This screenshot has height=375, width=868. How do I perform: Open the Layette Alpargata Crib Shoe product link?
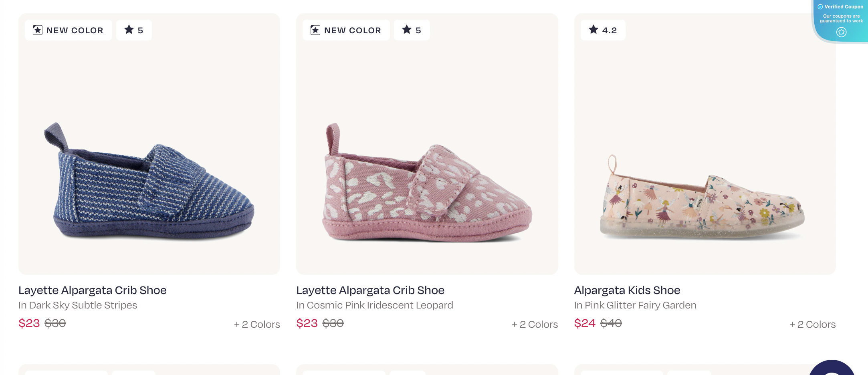pyautogui.click(x=93, y=290)
